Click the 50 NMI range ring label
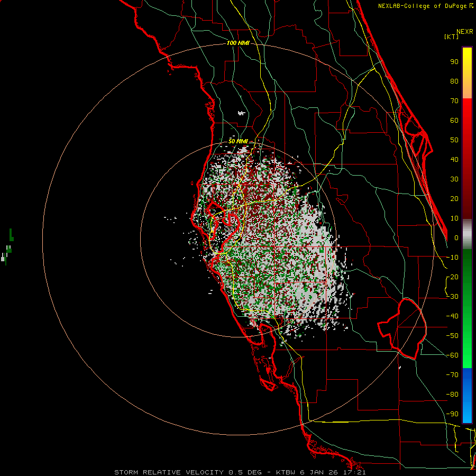The height and width of the screenshot is (476, 476). (x=238, y=141)
